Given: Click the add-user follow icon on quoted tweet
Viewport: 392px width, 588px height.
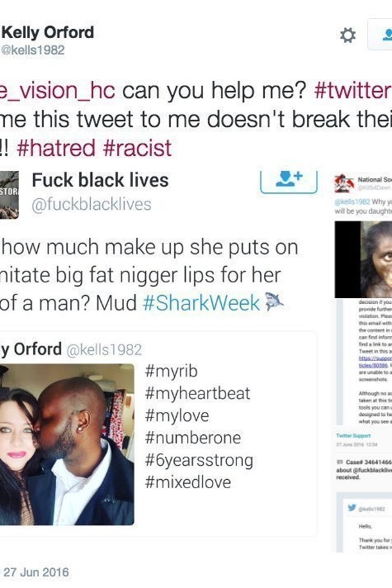Looking at the screenshot, I should click(289, 181).
